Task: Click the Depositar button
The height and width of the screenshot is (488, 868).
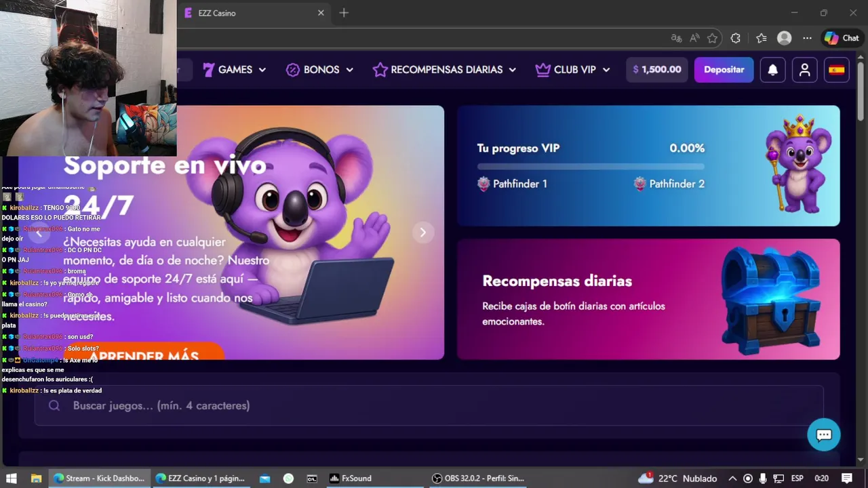Action: pyautogui.click(x=724, y=70)
